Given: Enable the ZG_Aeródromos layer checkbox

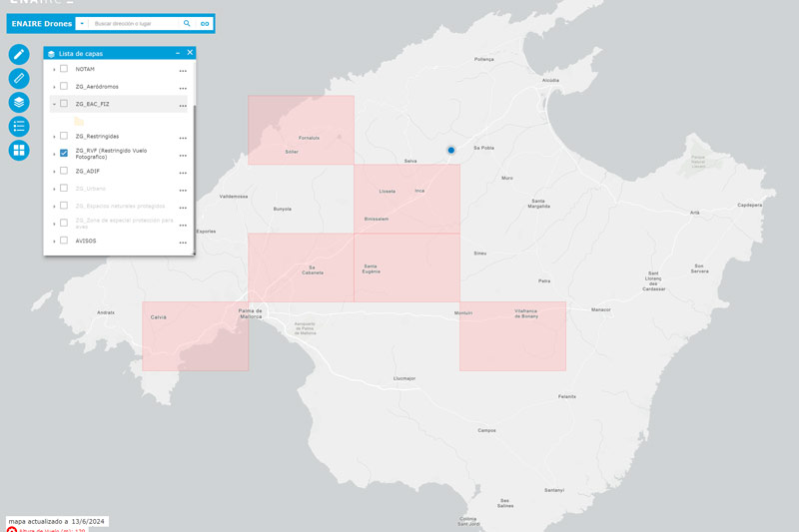Looking at the screenshot, I should click(x=64, y=87).
